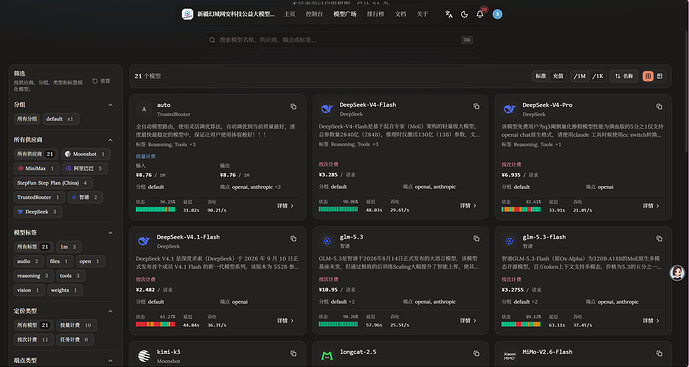690x367 pixels.
Task: Copy the glm-5.3-flash model name
Action: [659, 239]
